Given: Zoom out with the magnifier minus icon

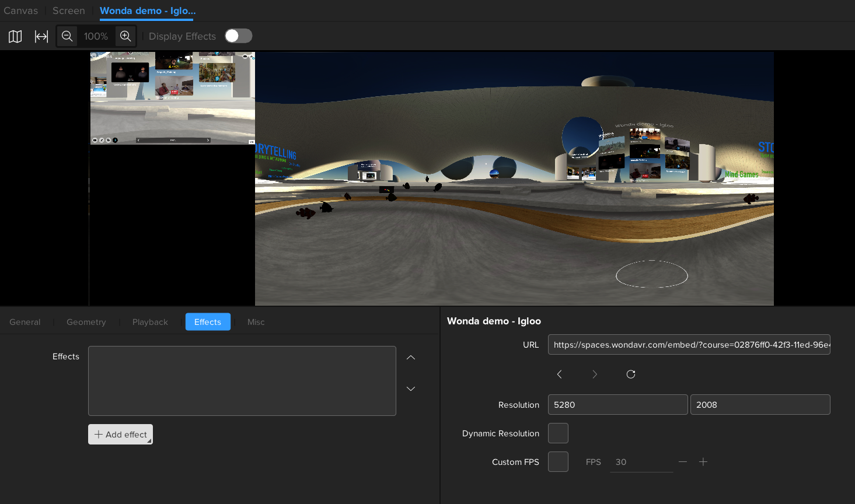Looking at the screenshot, I should coord(67,36).
